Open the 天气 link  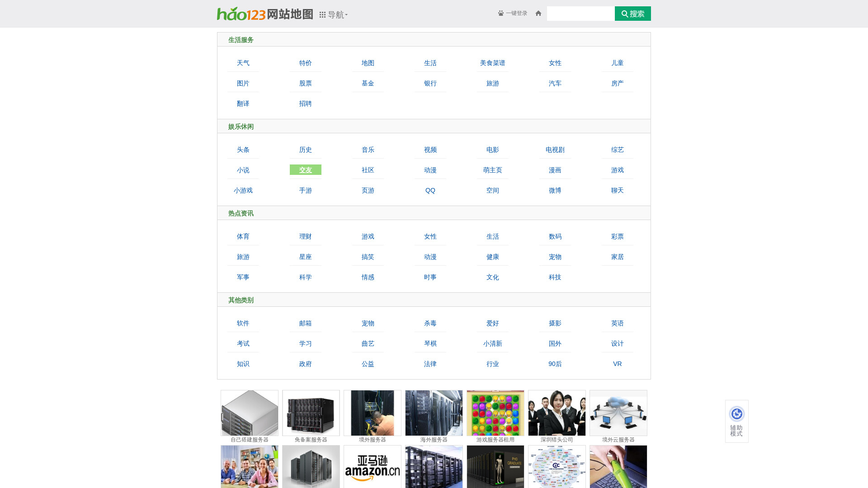(243, 63)
